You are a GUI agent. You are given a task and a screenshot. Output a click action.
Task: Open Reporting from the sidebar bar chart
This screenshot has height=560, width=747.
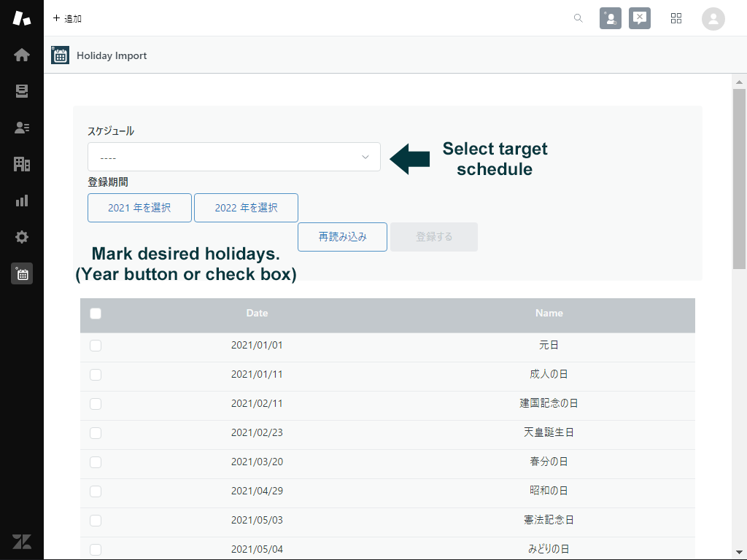click(x=22, y=201)
